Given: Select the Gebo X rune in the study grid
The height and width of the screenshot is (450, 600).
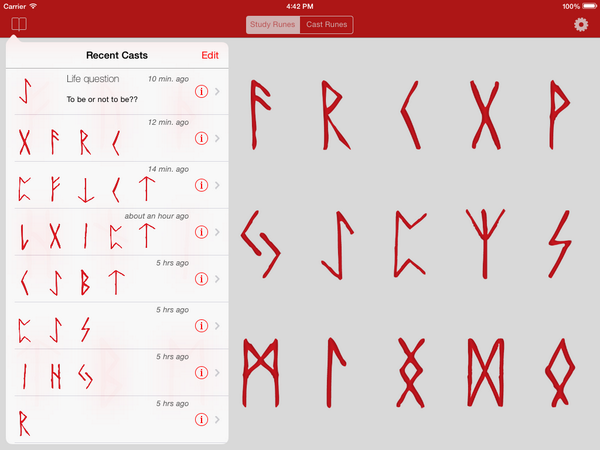Looking at the screenshot, I should [x=485, y=115].
